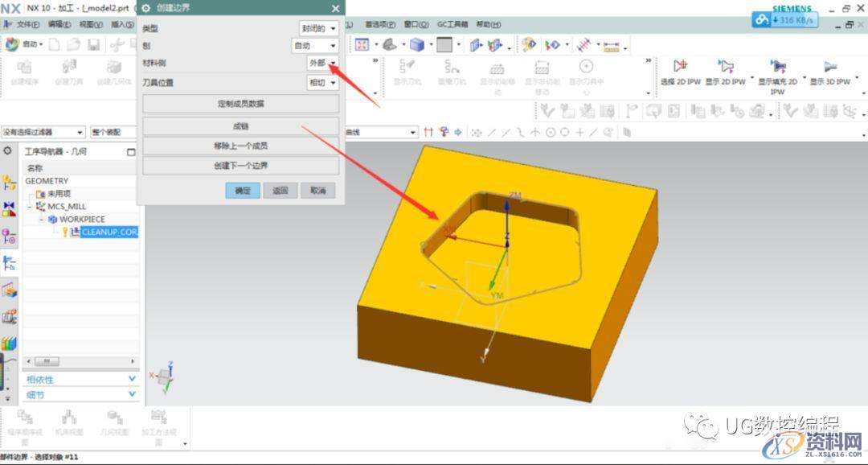Open the 刀具位置 dropdown showing 相切

pyautogui.click(x=321, y=82)
